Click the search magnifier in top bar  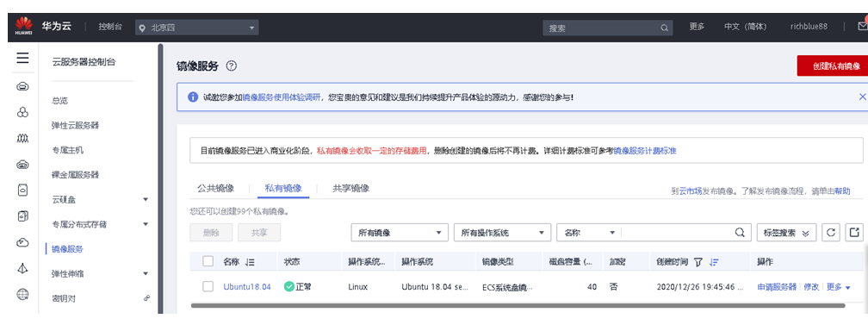pyautogui.click(x=664, y=28)
